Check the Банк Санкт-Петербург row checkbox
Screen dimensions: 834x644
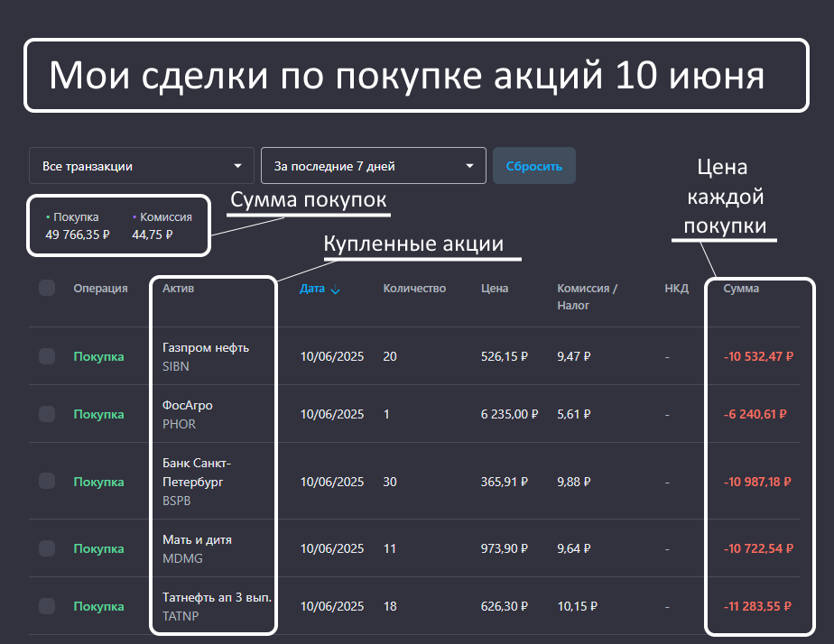coord(47,482)
